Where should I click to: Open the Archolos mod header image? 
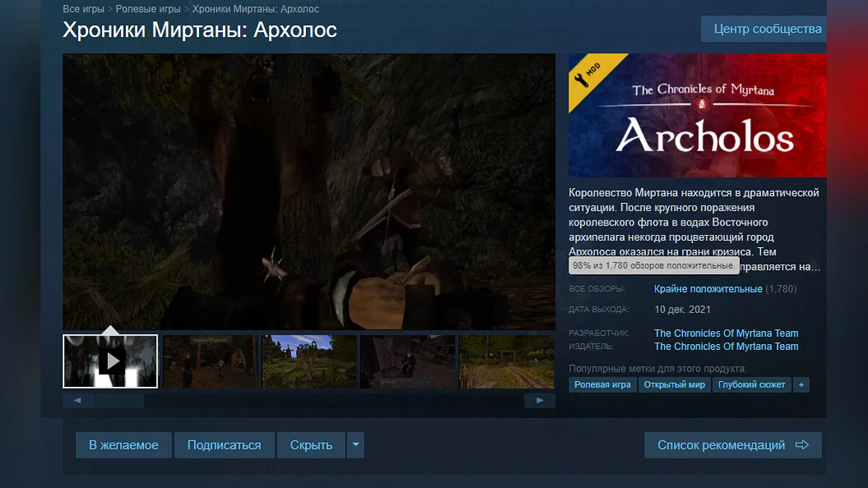coord(697,115)
